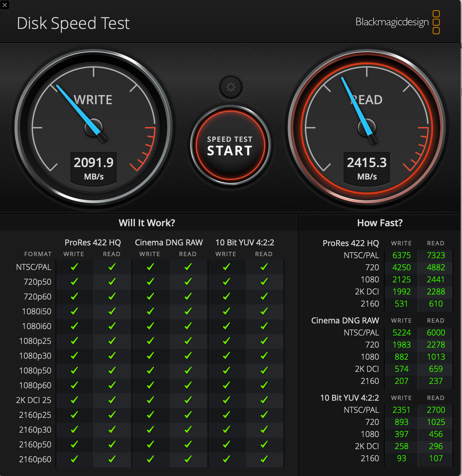Toggle the 1080p25 Cinema DNG write checkmark

point(150,341)
